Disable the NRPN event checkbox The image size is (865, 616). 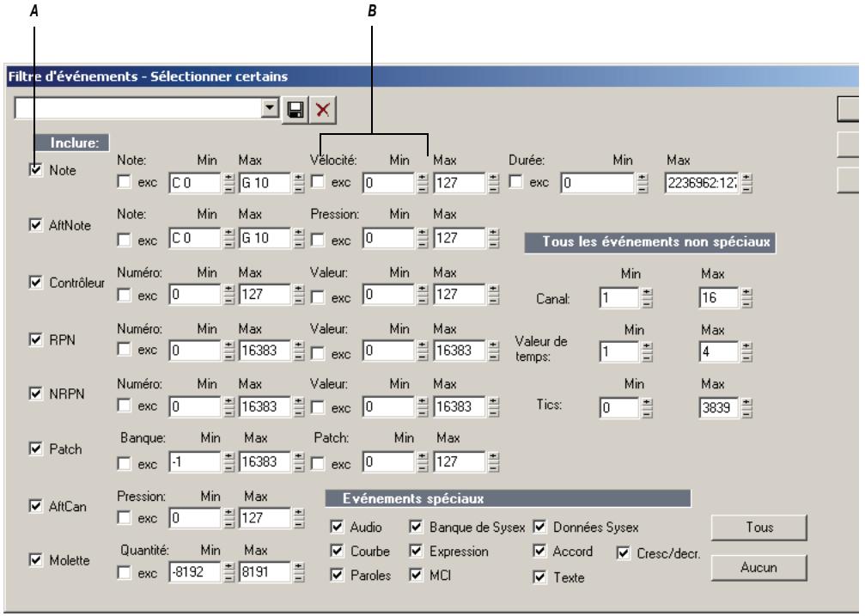[x=35, y=393]
